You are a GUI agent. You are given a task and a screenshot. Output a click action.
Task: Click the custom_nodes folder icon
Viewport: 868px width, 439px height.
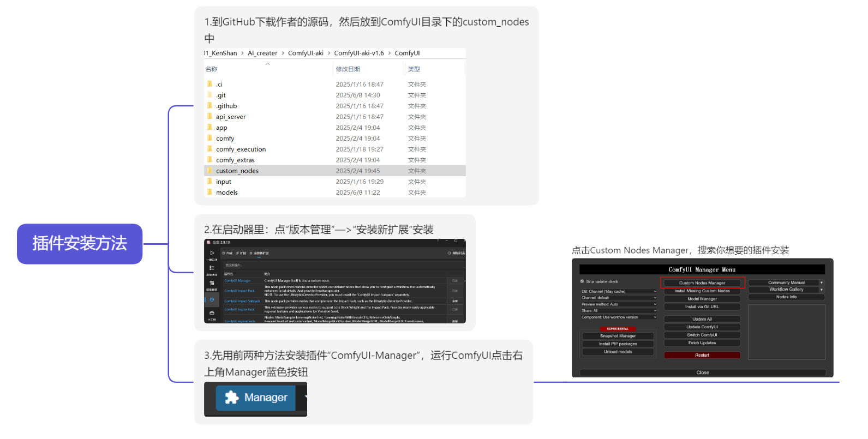(210, 171)
